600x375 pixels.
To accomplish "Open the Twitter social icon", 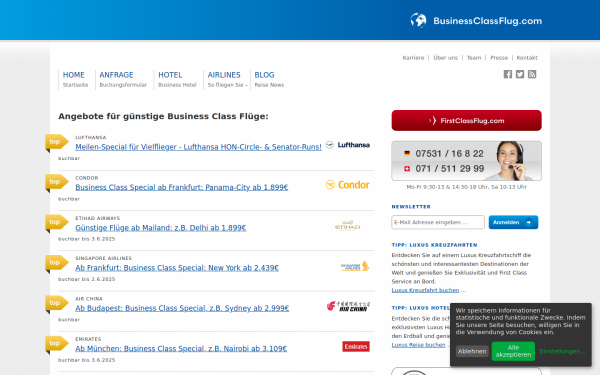I will (520, 74).
